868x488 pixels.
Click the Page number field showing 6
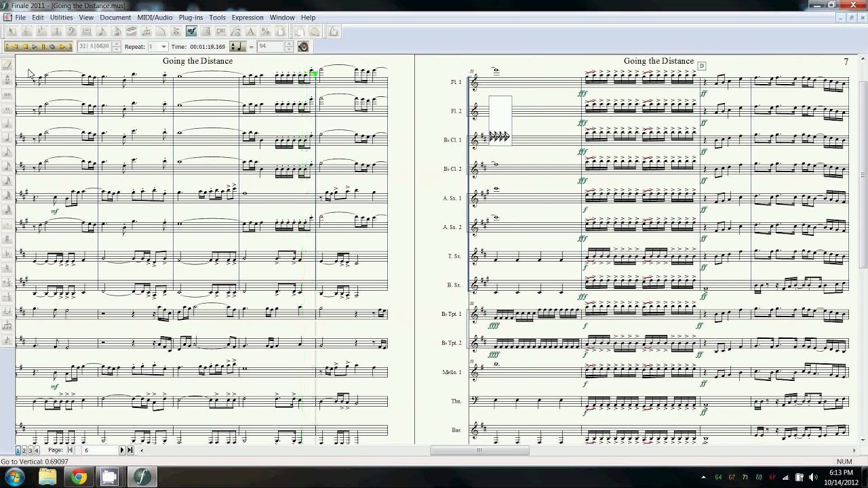[x=100, y=450]
